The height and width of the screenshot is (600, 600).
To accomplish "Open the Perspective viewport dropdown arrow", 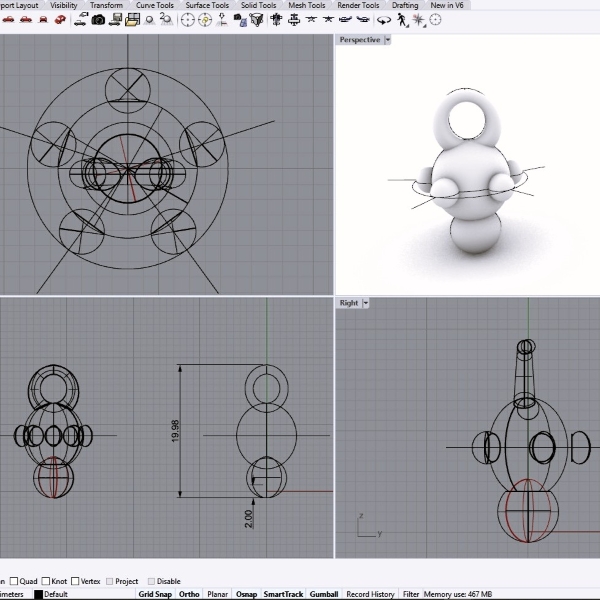I will point(388,40).
